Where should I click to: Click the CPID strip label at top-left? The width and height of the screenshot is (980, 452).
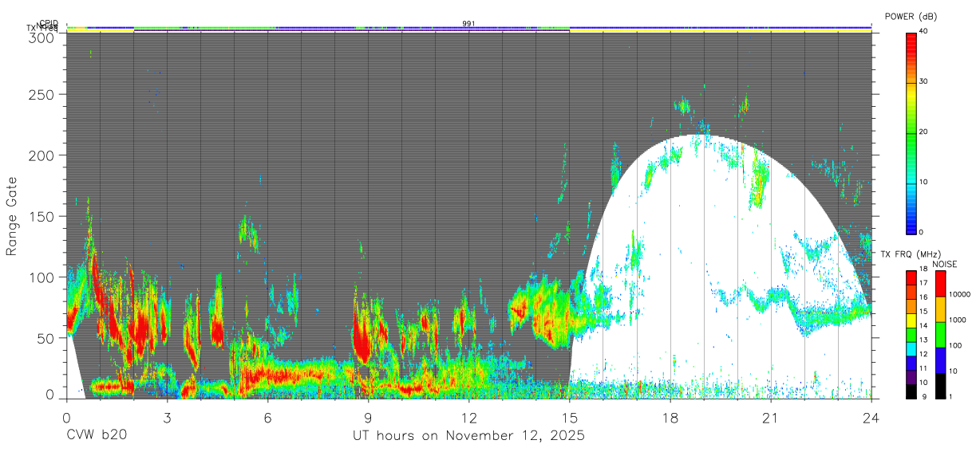[49, 23]
